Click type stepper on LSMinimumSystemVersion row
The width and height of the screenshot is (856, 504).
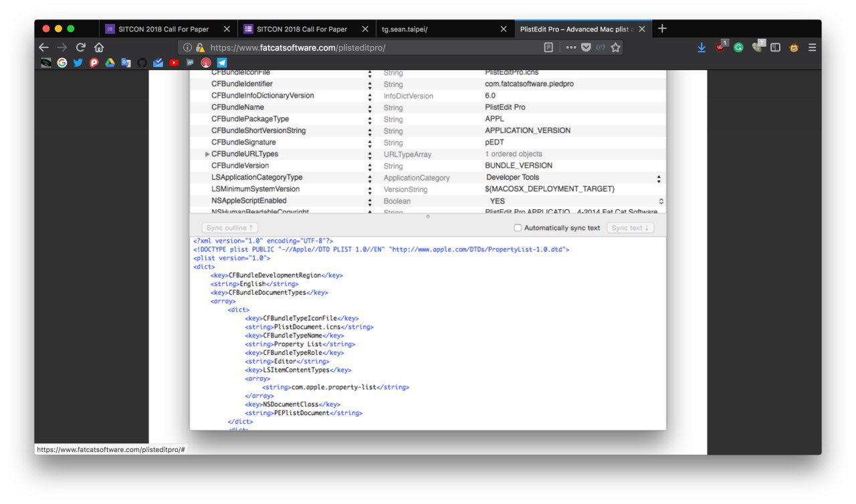[370, 190]
